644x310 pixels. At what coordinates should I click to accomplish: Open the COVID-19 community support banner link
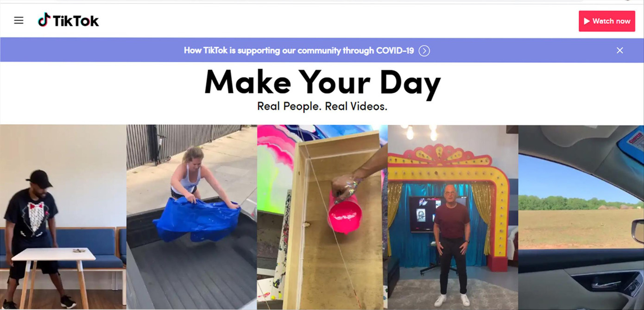point(299,51)
